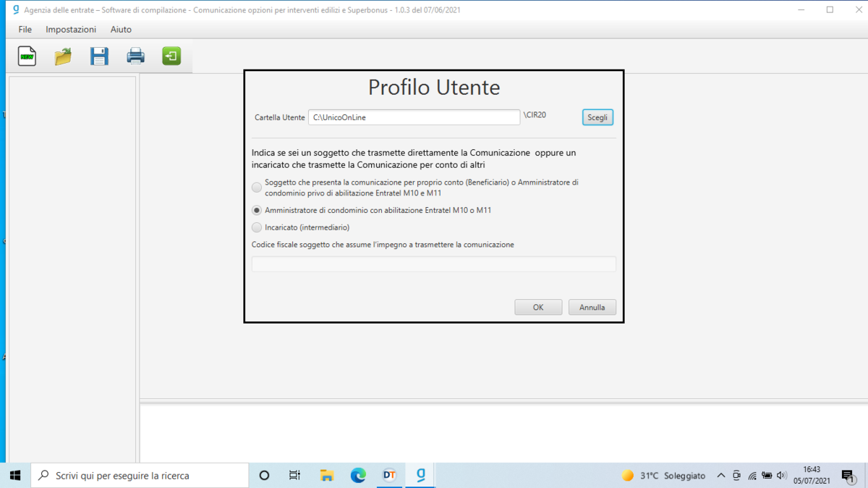868x488 pixels.
Task: Confirm profile settings with OK
Action: (537, 306)
